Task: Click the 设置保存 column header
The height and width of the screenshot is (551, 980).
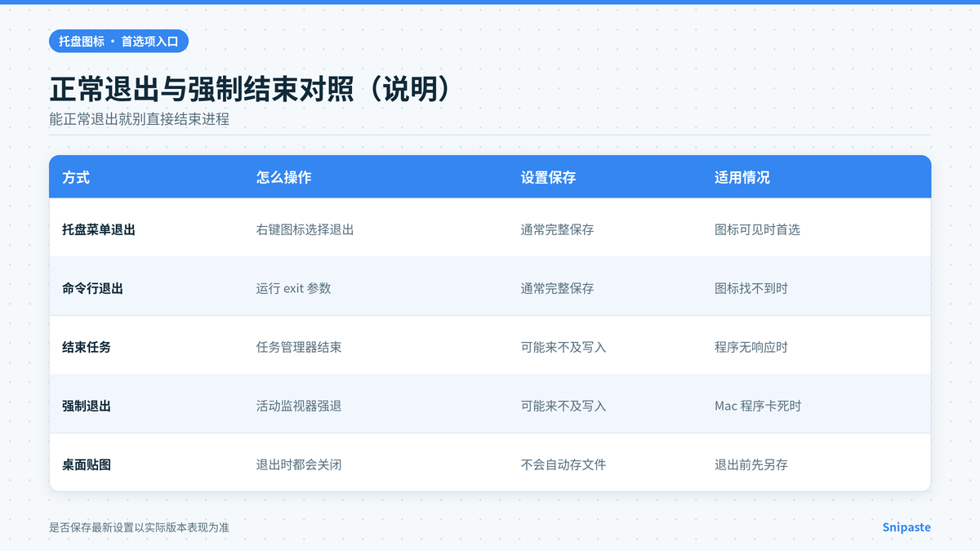Action: (x=549, y=177)
